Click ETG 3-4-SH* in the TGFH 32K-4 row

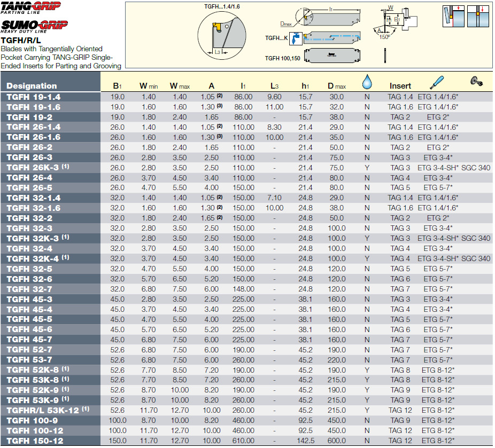(x=438, y=259)
